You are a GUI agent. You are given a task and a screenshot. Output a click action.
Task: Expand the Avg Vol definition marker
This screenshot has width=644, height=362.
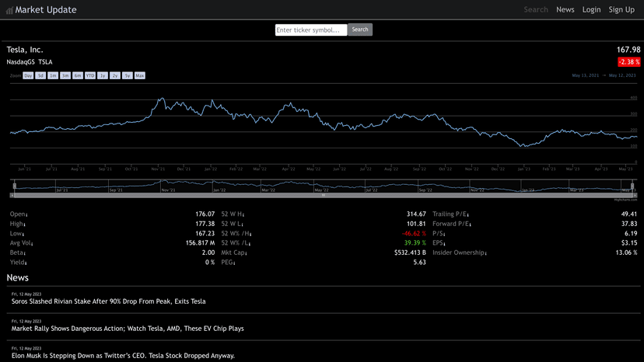[32, 244]
